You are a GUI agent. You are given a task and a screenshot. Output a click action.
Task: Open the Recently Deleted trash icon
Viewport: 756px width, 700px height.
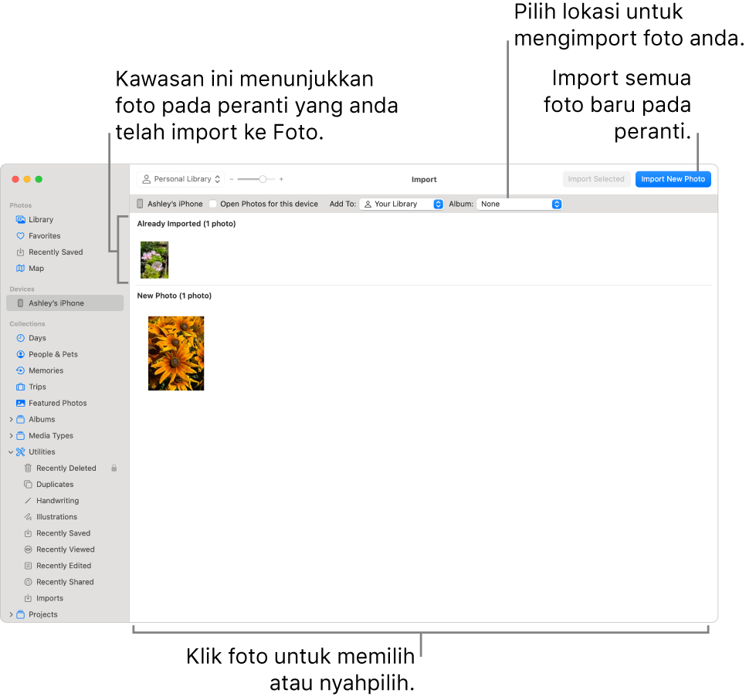(28, 468)
